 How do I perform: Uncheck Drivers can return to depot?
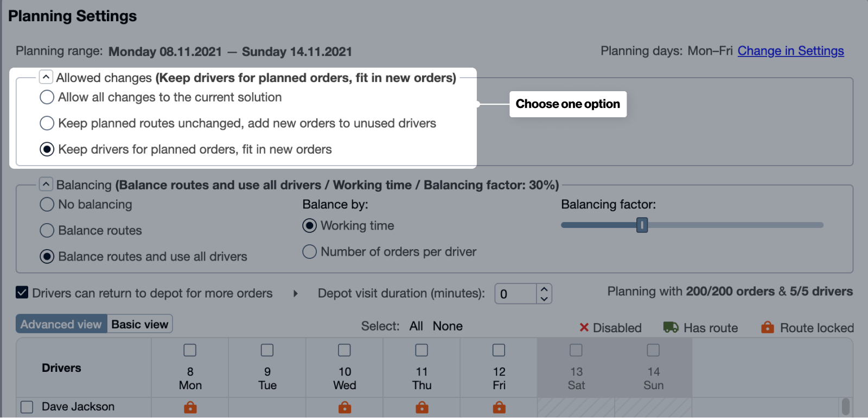pos(22,293)
